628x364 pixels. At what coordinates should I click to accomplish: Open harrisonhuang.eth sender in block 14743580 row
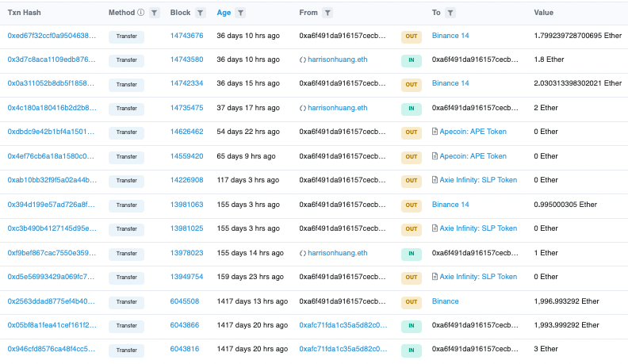(x=338, y=59)
